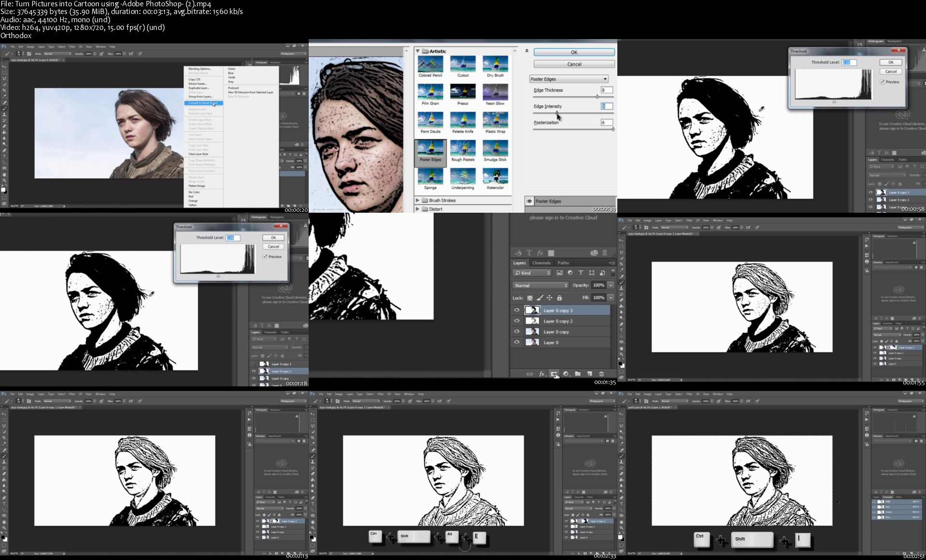Open the Poster Edges filter dropdown

[x=569, y=79]
